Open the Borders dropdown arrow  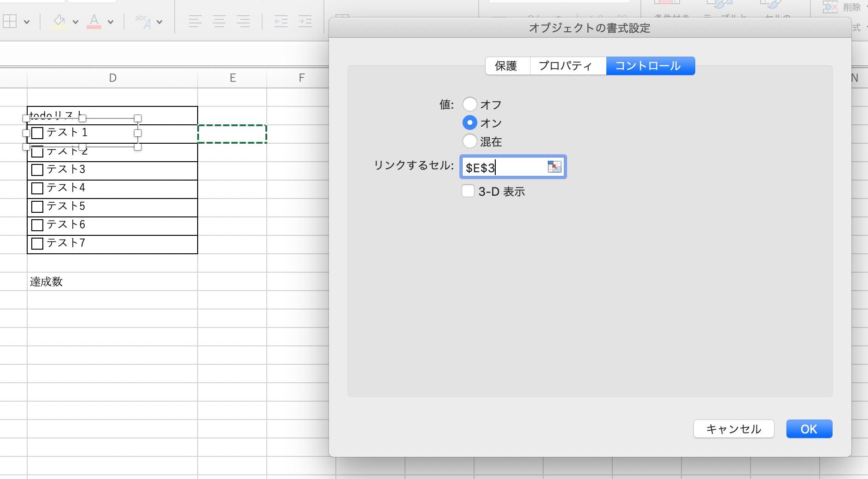tap(27, 22)
